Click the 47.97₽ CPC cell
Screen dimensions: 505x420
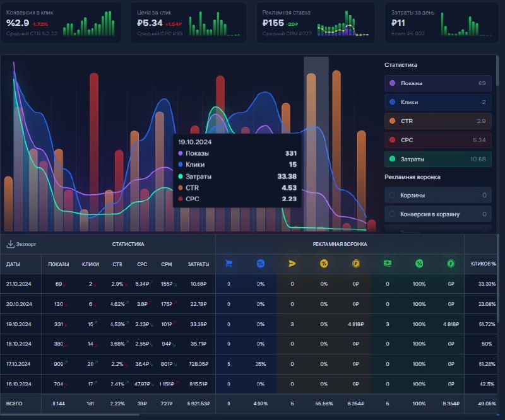click(142, 384)
